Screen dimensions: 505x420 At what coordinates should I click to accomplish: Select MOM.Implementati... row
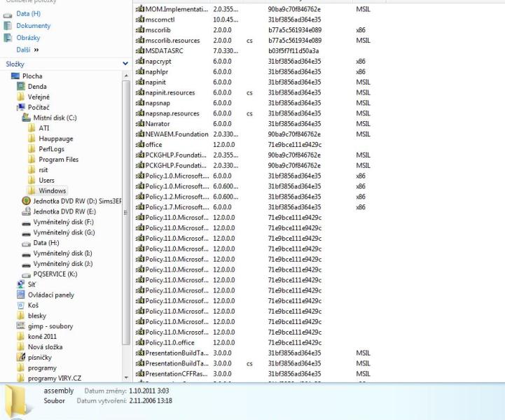click(253, 9)
